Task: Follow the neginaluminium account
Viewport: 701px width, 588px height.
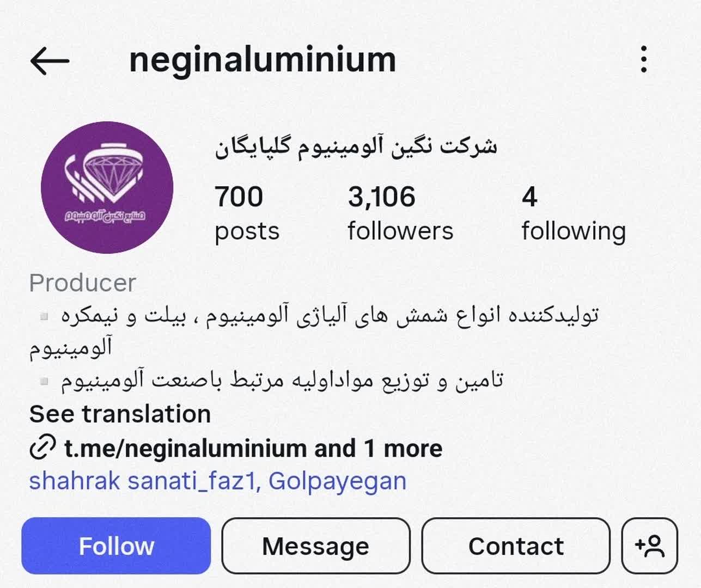Action: pos(116,546)
